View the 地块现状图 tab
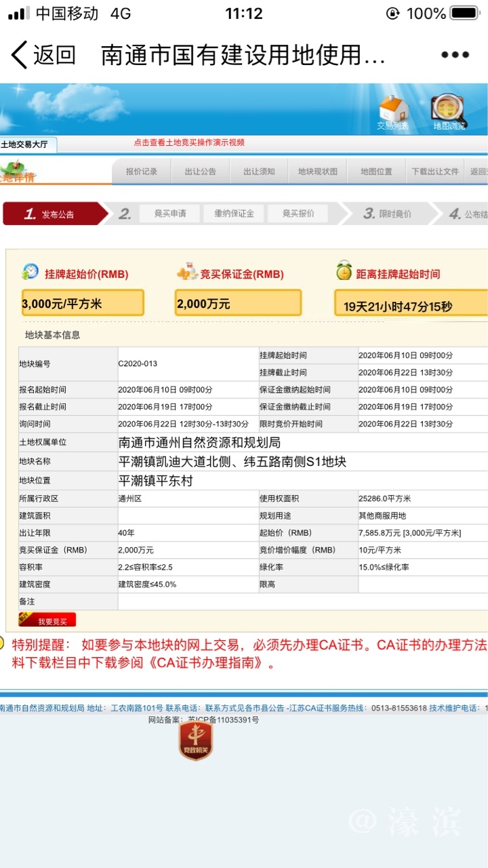The width and height of the screenshot is (488, 868). click(x=317, y=172)
